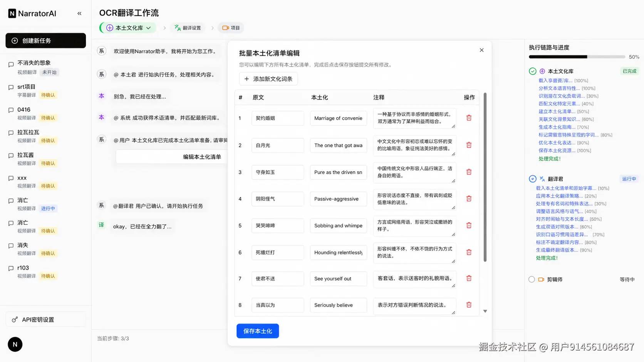Viewport: 644px width, 362px height.
Task: Open the r103 task
Action: [x=46, y=272]
